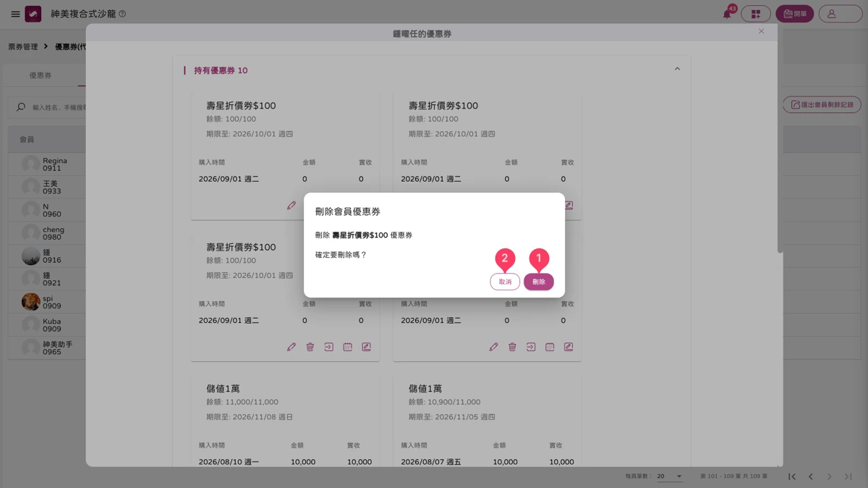This screenshot has height=488, width=868.
Task: Click the 開單 button in header
Action: coord(795,14)
